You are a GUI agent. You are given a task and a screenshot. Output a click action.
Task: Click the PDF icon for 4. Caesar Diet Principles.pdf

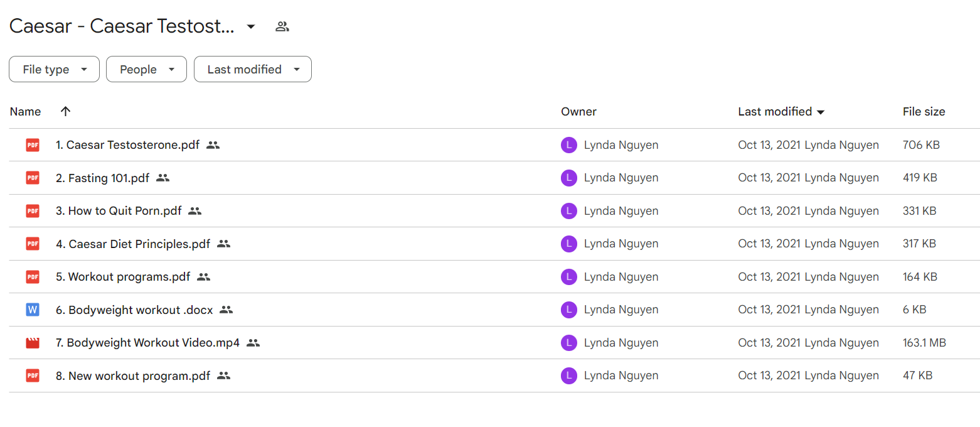click(33, 244)
